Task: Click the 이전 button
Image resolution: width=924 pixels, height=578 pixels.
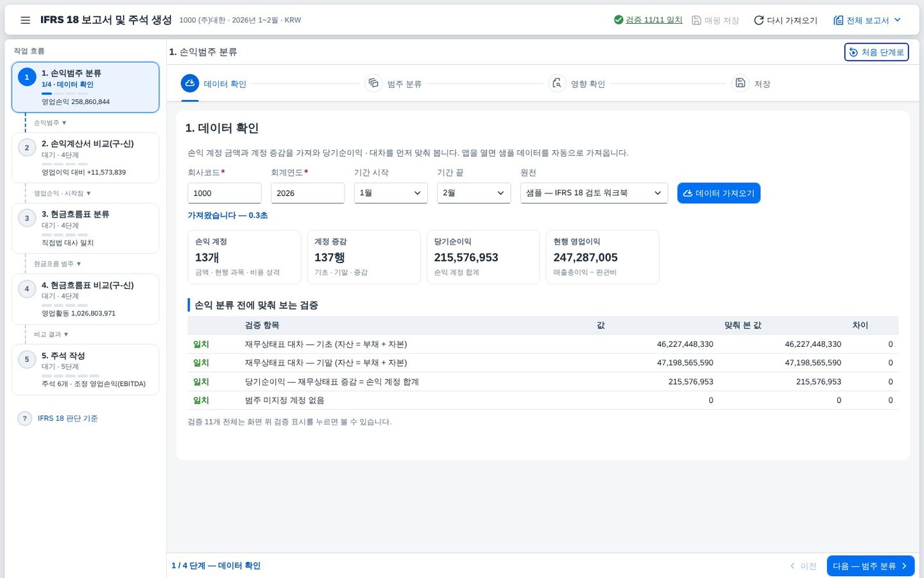Action: tap(803, 566)
